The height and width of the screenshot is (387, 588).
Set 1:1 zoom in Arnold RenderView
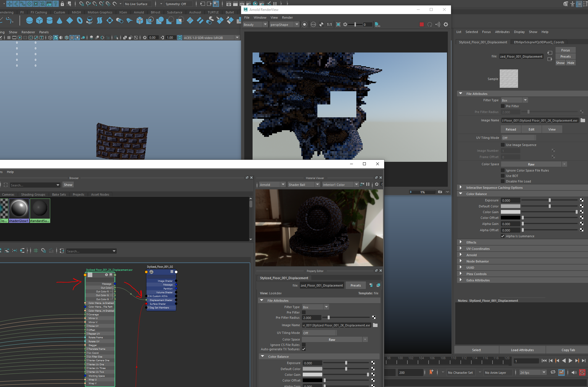pyautogui.click(x=329, y=24)
